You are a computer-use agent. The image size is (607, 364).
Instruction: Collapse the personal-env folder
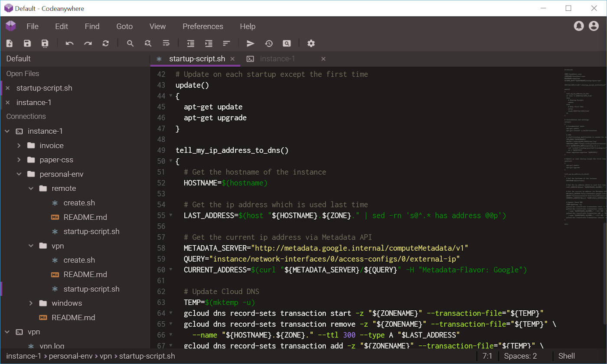coord(19,174)
